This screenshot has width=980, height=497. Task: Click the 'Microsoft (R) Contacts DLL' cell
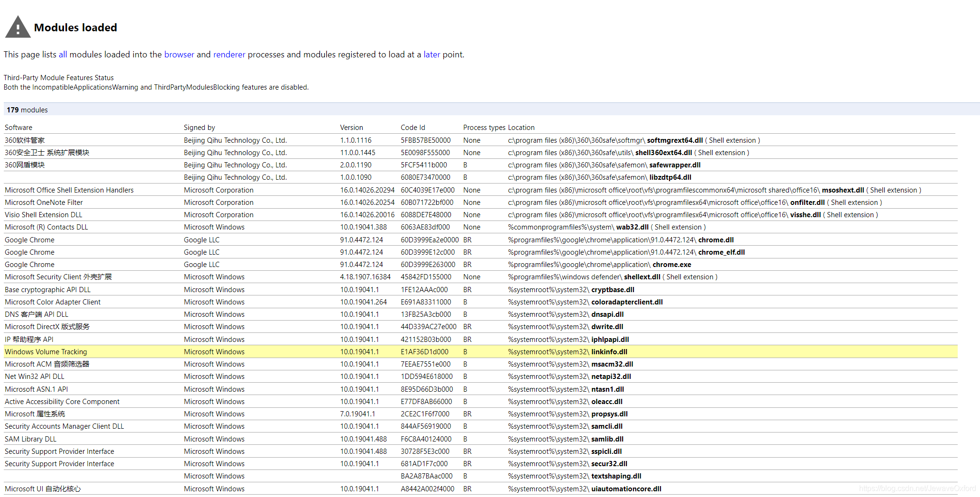point(46,227)
